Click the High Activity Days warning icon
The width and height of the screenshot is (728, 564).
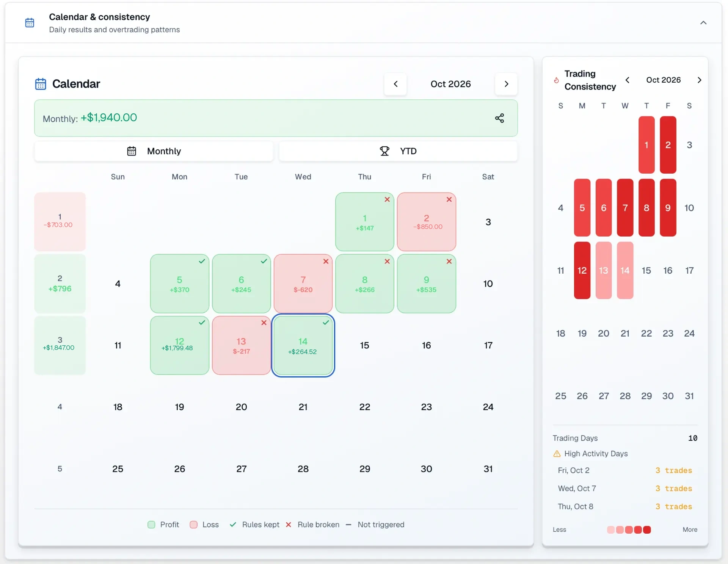pos(557,454)
